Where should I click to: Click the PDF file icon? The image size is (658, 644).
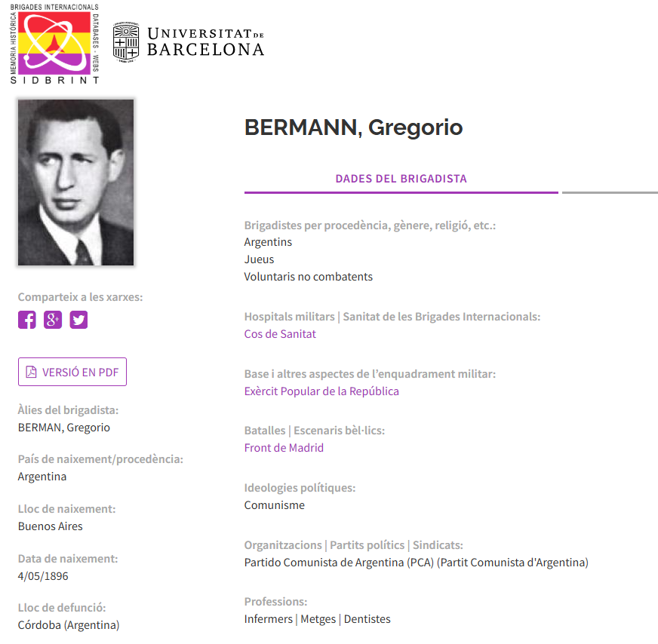pos(32,372)
